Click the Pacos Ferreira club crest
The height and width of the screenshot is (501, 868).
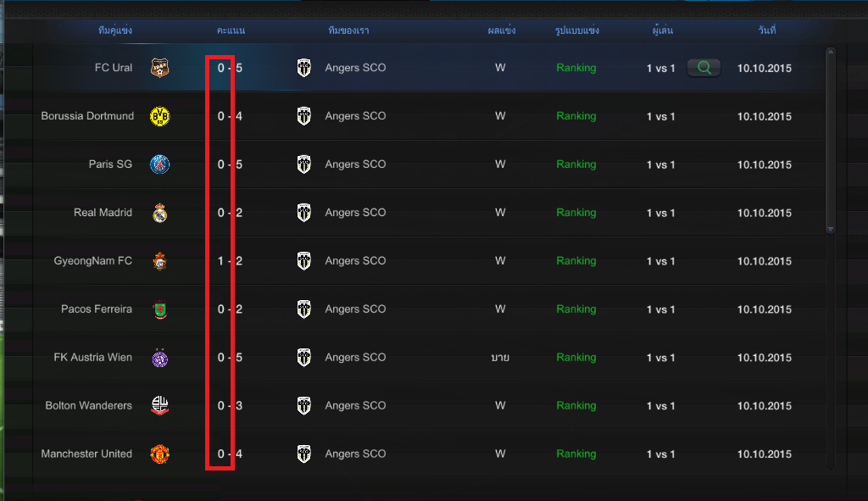(x=159, y=309)
